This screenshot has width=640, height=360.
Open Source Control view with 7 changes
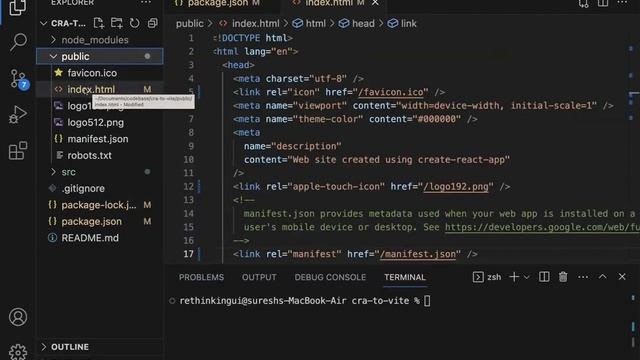point(18,79)
